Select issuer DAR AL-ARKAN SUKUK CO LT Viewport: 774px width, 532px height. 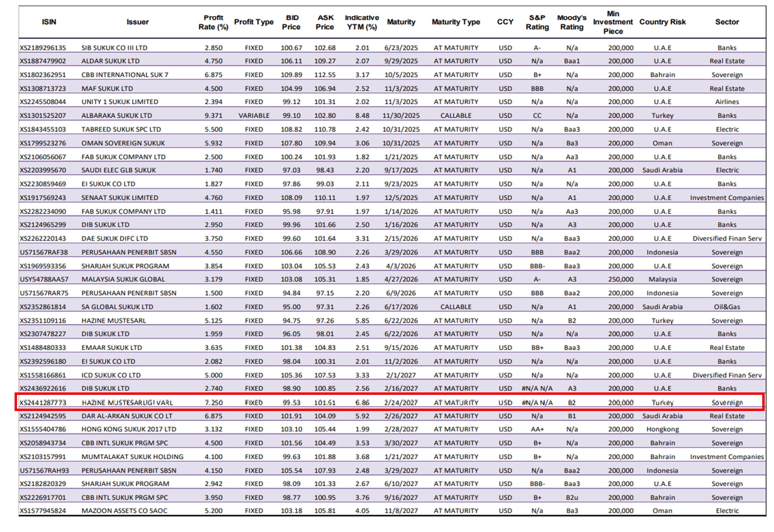point(127,416)
